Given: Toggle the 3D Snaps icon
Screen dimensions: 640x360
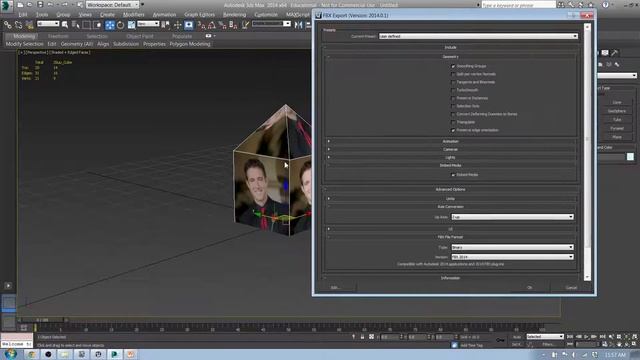Looking at the screenshot, I should (x=202, y=25).
